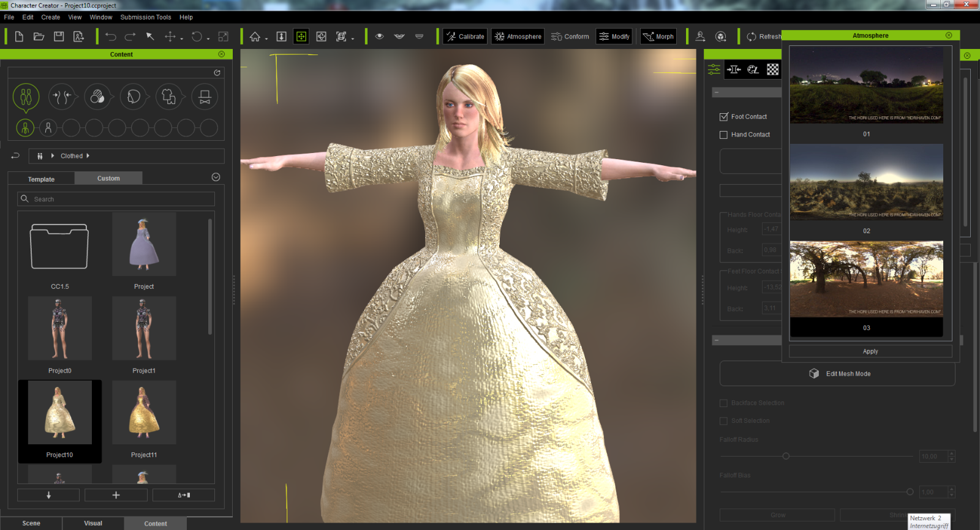This screenshot has width=980, height=530.
Task: Select the second character subcategory icon
Action: tap(48, 128)
